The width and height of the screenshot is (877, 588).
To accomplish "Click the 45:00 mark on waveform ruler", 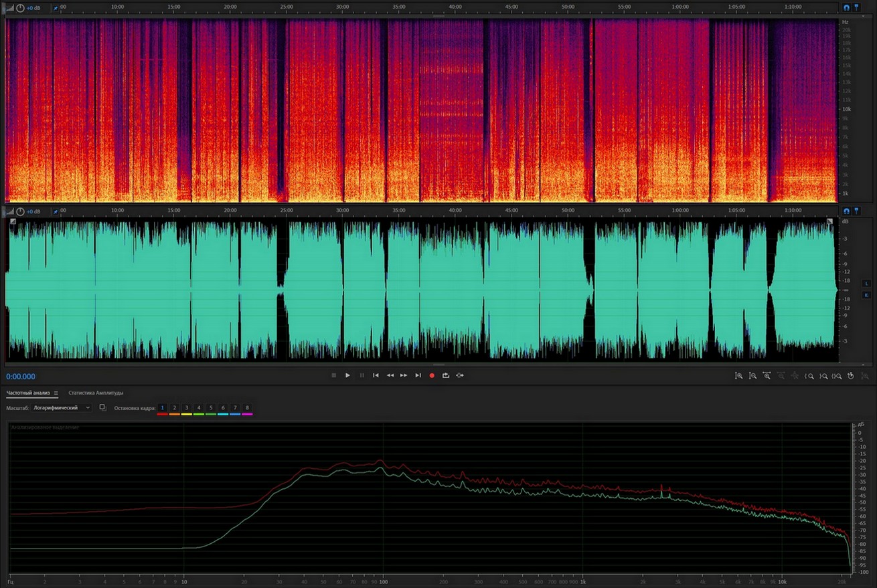I will click(x=512, y=211).
